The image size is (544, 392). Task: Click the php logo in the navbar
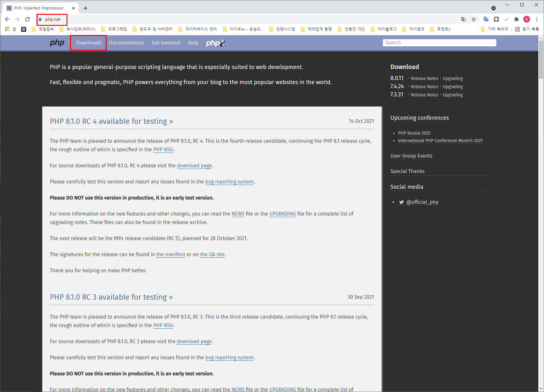coord(57,43)
